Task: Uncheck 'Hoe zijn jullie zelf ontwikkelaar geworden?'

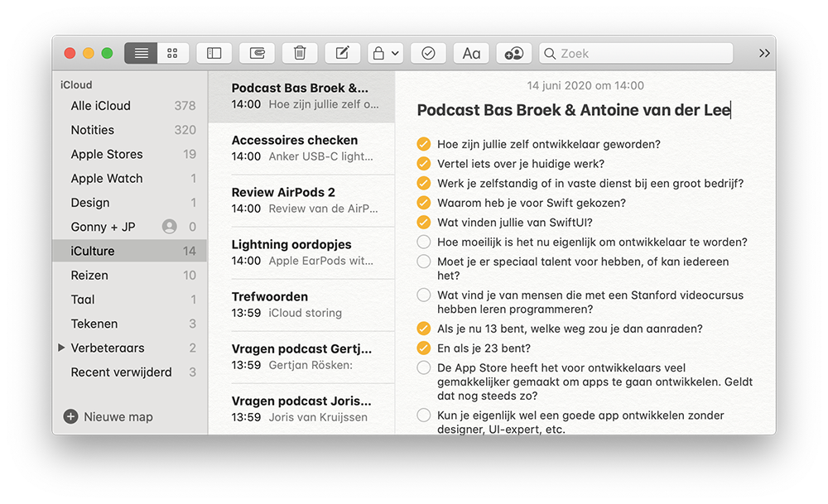Action: point(423,144)
